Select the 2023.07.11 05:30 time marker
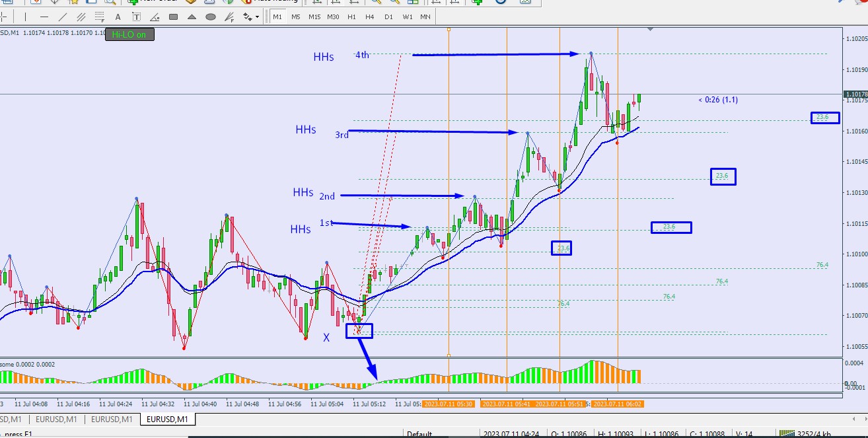The height and width of the screenshot is (438, 868). (x=449, y=403)
